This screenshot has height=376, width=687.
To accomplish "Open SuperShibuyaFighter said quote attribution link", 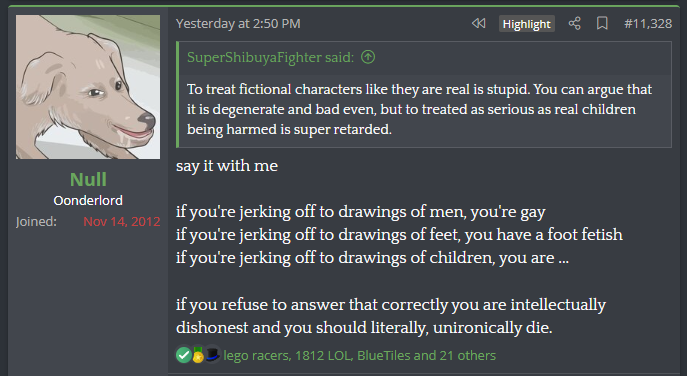I will click(270, 57).
